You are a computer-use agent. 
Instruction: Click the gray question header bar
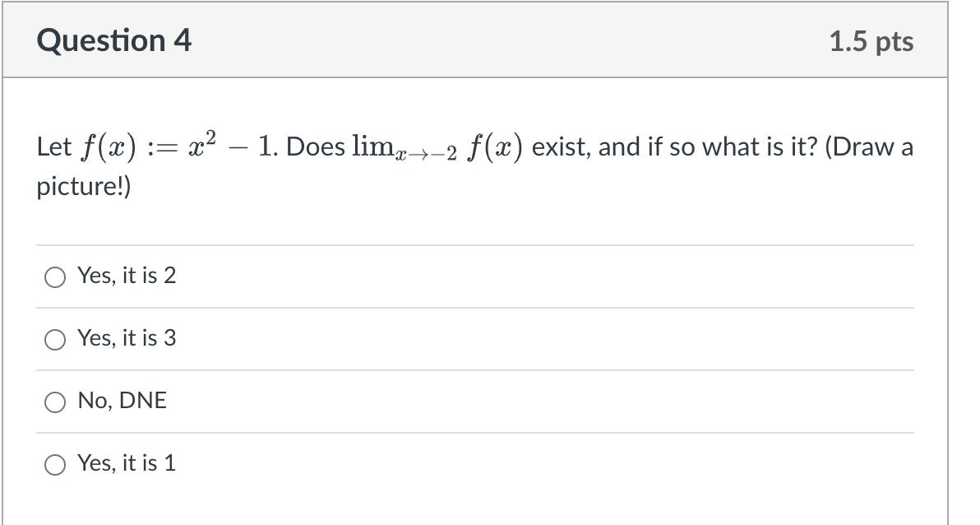tap(493, 39)
